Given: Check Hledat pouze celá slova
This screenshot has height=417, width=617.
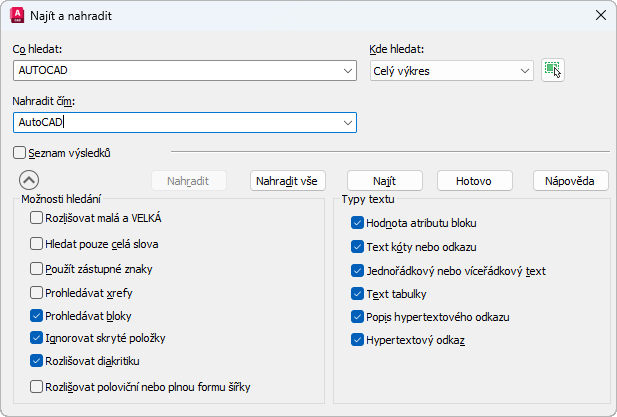Looking at the screenshot, I should 37,243.
